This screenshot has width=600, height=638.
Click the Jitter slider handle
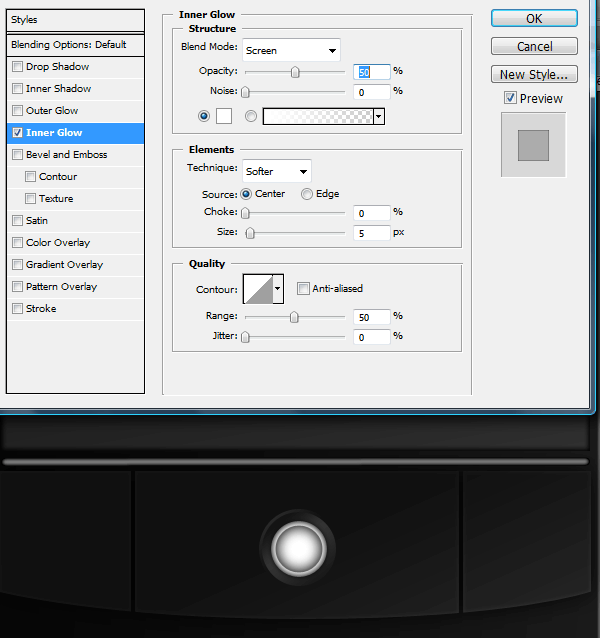tap(245, 337)
